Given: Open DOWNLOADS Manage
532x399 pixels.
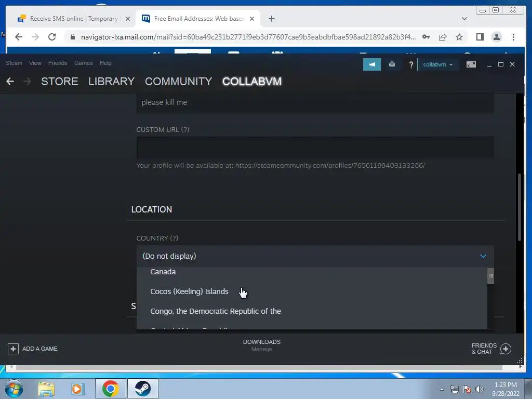Looking at the screenshot, I should point(262,345).
